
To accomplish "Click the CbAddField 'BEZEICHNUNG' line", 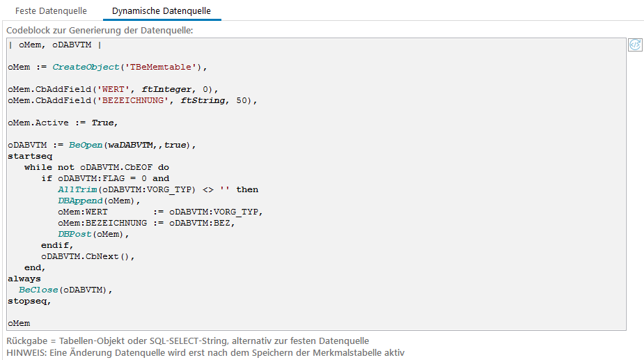I will click(x=132, y=101).
